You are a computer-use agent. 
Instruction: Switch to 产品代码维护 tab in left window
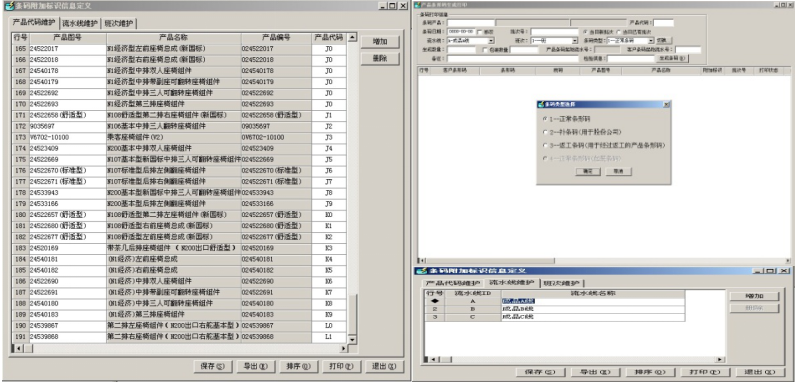coord(34,23)
